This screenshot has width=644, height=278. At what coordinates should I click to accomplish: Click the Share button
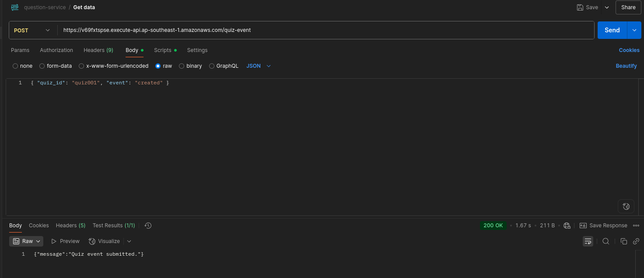[628, 7]
